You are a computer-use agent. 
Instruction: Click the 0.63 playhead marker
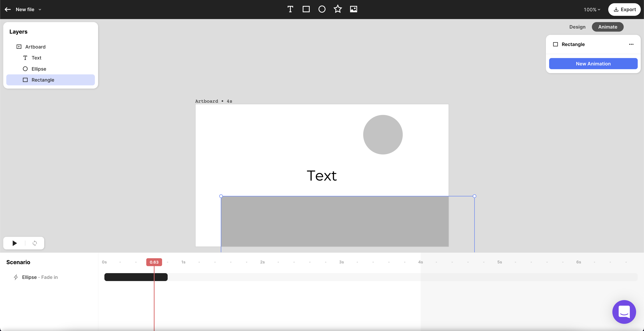[154, 262]
